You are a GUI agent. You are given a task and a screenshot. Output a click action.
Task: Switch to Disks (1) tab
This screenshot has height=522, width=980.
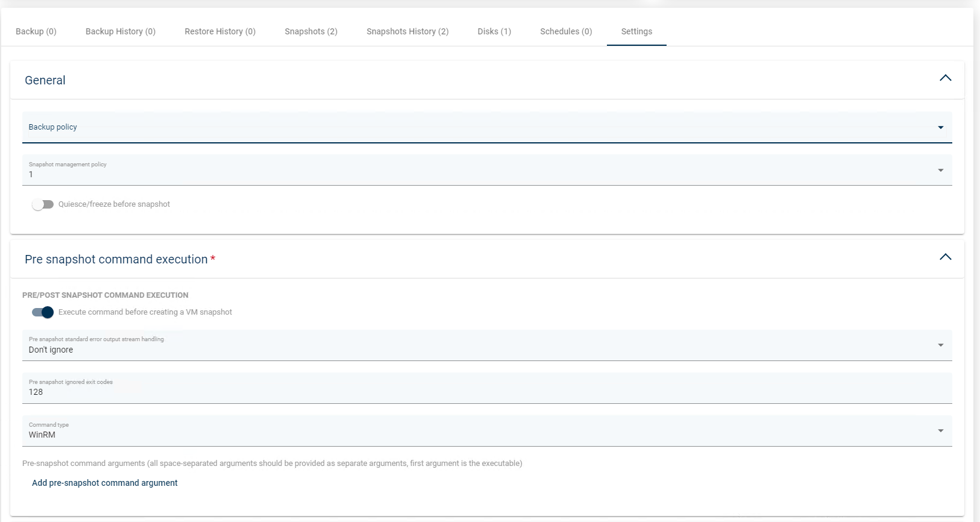pos(494,31)
